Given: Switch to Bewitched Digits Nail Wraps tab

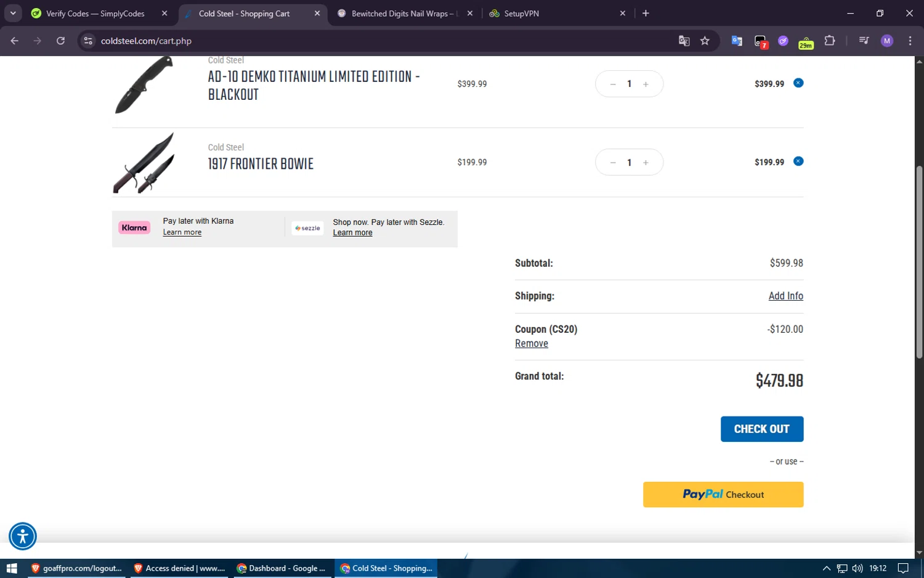Looking at the screenshot, I should 403,14.
